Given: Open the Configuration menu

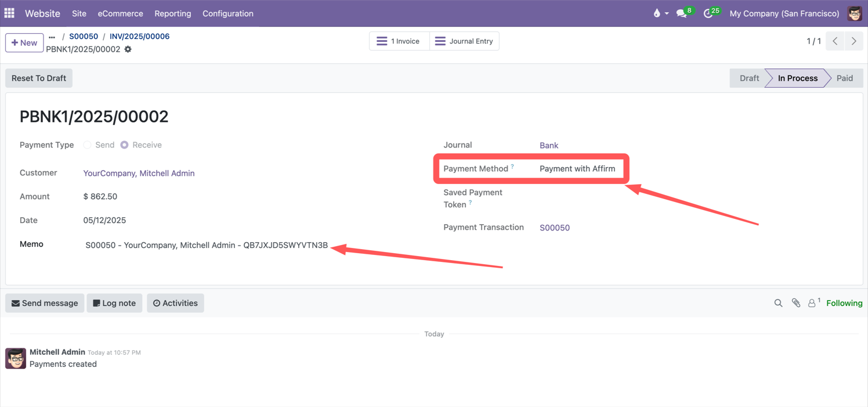Looking at the screenshot, I should [x=228, y=13].
